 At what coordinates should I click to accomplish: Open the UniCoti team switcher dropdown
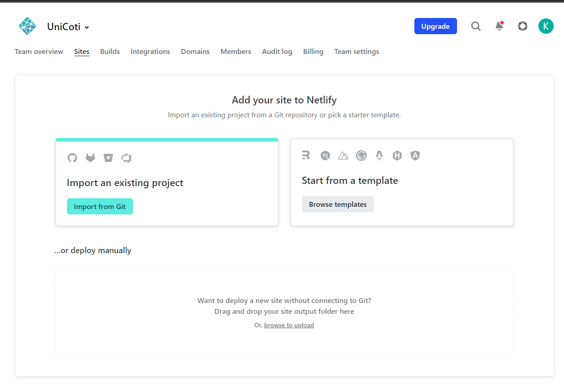tap(68, 27)
